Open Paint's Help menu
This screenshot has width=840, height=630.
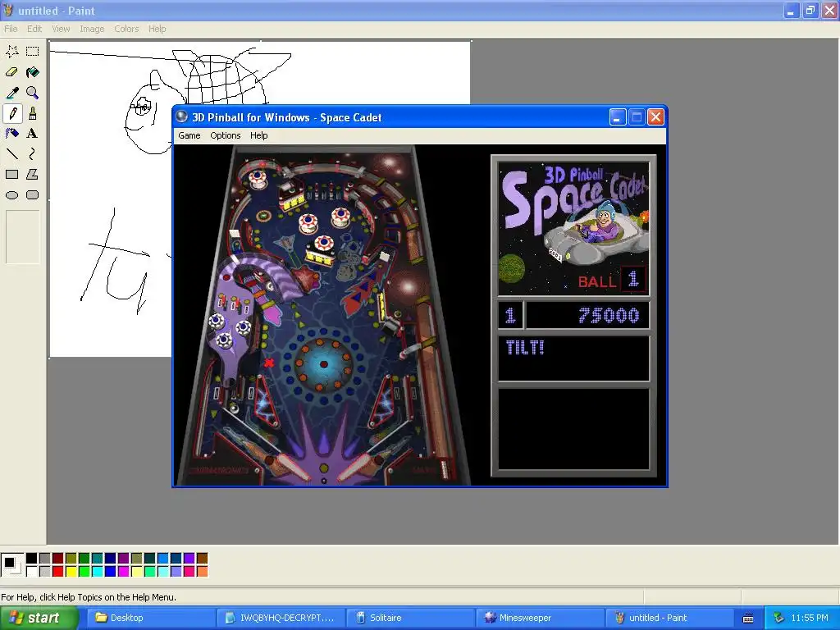click(157, 29)
